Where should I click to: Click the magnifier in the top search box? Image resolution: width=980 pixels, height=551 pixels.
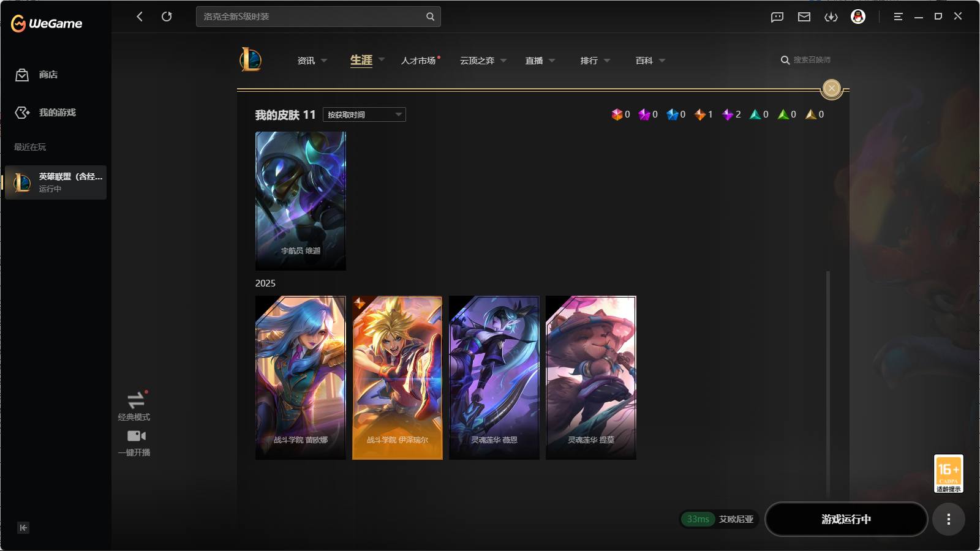[x=431, y=17]
